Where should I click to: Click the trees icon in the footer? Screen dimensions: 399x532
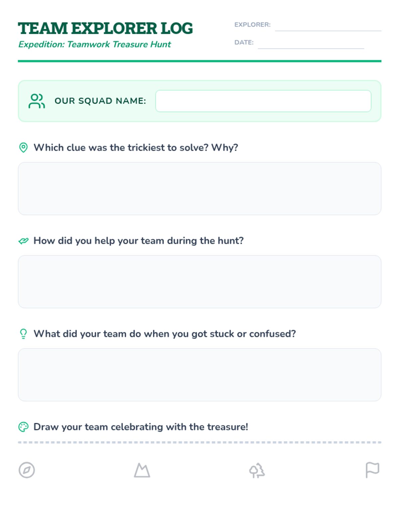257,470
